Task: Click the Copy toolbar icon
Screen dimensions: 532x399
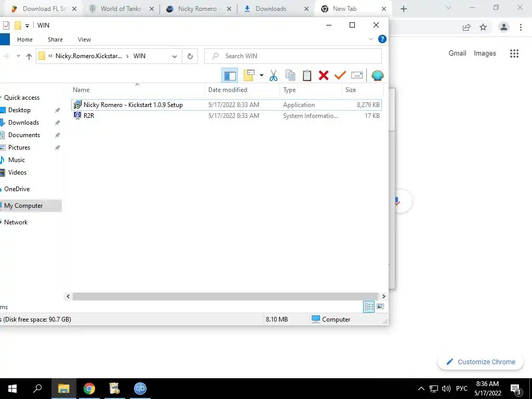Action: (x=290, y=75)
